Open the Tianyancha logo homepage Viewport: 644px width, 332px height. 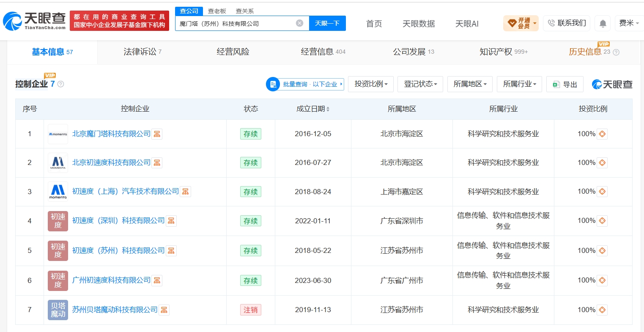click(x=34, y=21)
